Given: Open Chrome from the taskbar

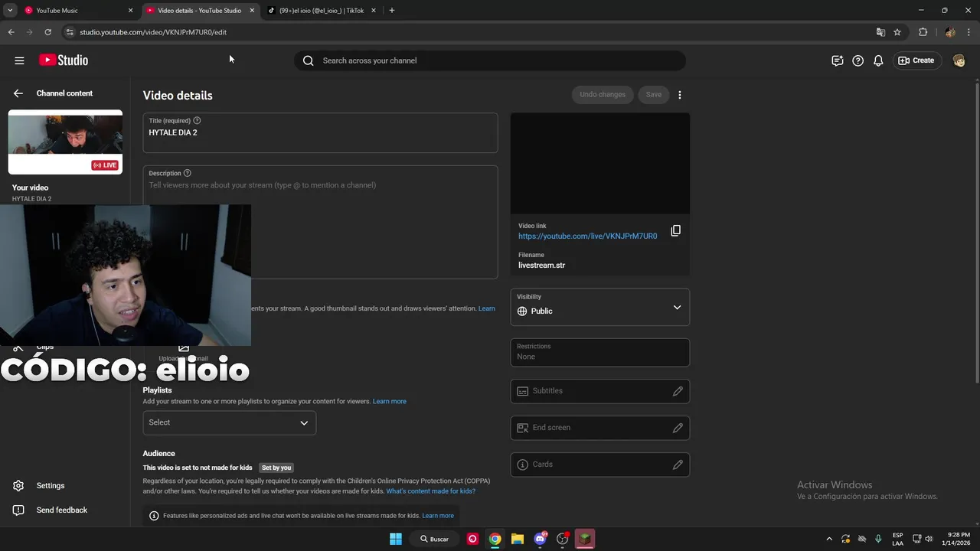Looking at the screenshot, I should coord(495,539).
